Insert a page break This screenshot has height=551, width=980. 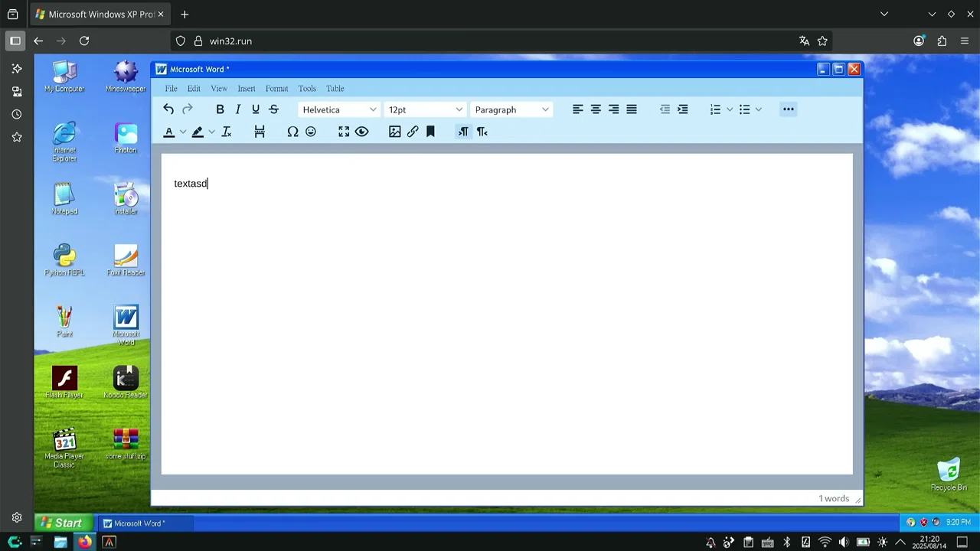pos(260,132)
